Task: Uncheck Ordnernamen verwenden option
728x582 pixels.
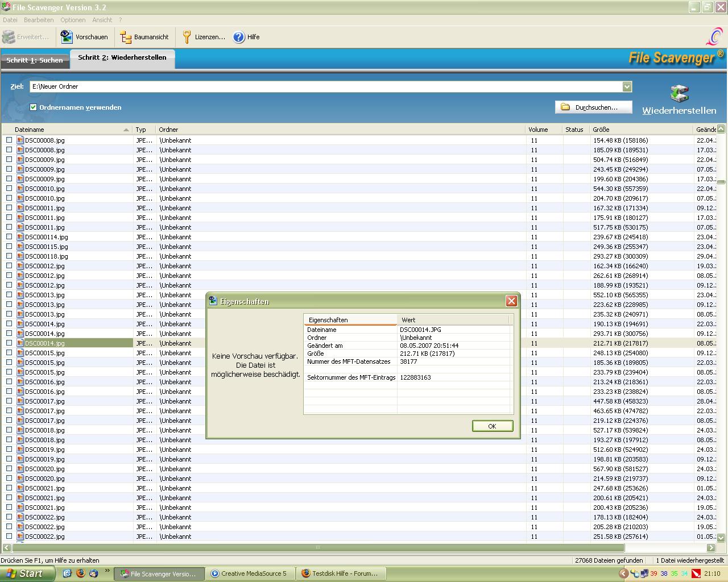Action: click(x=34, y=107)
